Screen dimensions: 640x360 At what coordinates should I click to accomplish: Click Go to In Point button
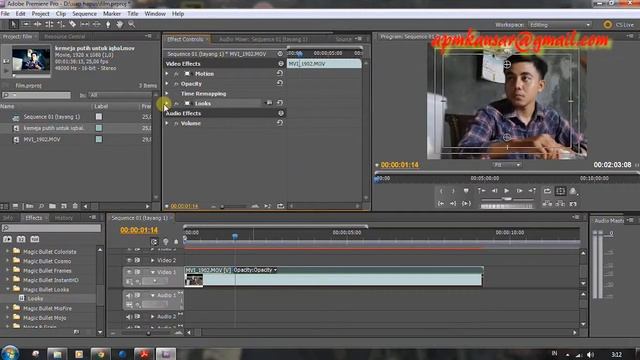tap(441, 203)
